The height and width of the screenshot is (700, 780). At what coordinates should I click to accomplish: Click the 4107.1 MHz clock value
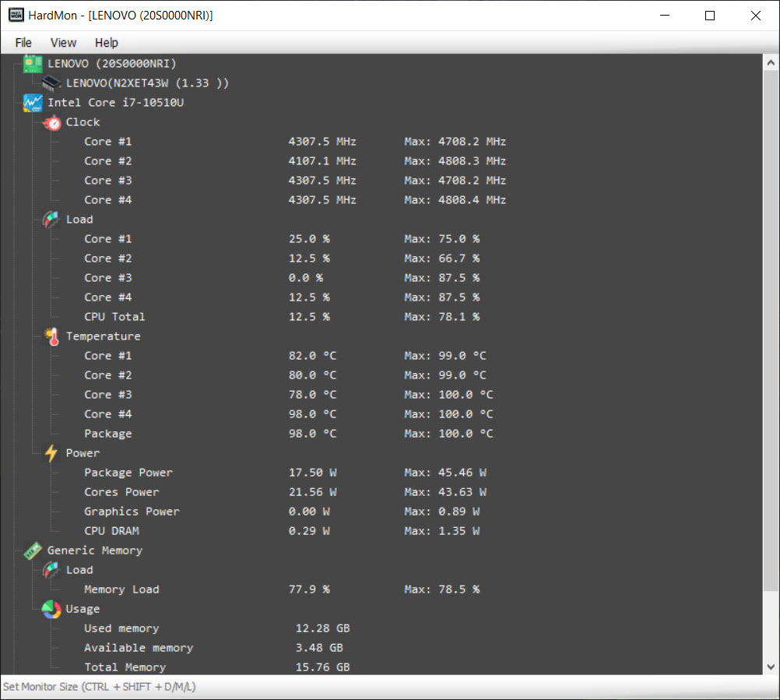coord(322,160)
